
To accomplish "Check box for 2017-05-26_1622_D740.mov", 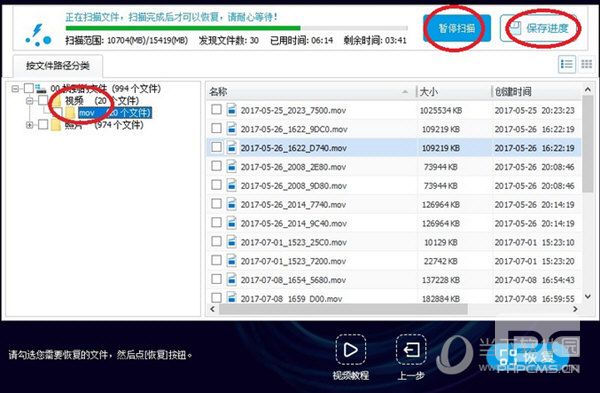I will click(x=216, y=147).
